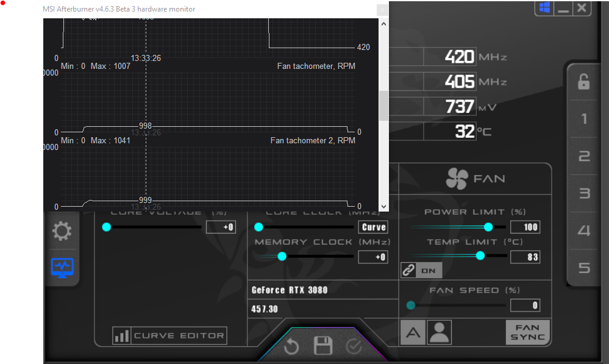Viewport: 609px width, 364px height.
Task: Click Max : 1007 graph value
Action: (x=110, y=66)
